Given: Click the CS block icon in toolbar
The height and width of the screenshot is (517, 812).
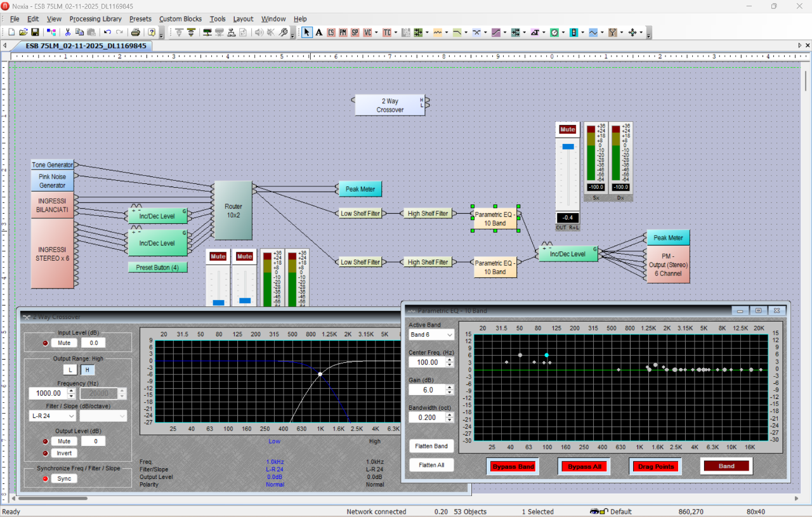Looking at the screenshot, I should [x=331, y=32].
